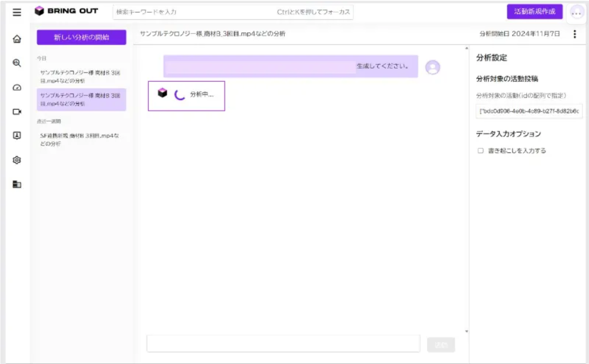
Task: Go to home via sidebar house icon
Action: tap(17, 39)
